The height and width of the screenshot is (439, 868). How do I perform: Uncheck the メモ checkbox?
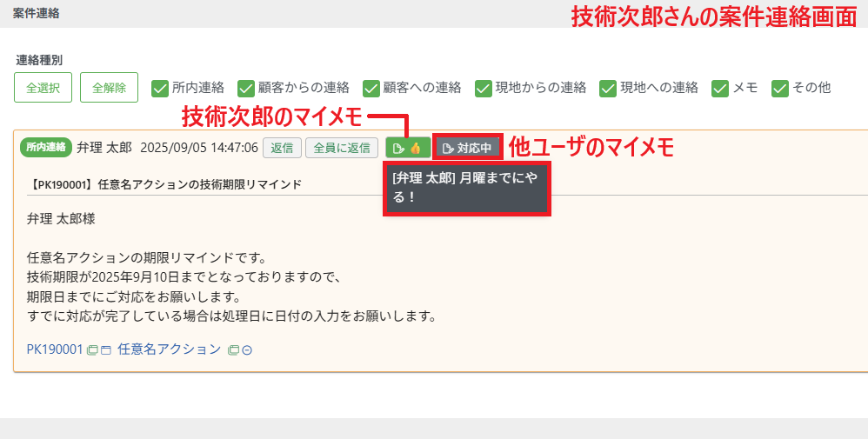(720, 88)
